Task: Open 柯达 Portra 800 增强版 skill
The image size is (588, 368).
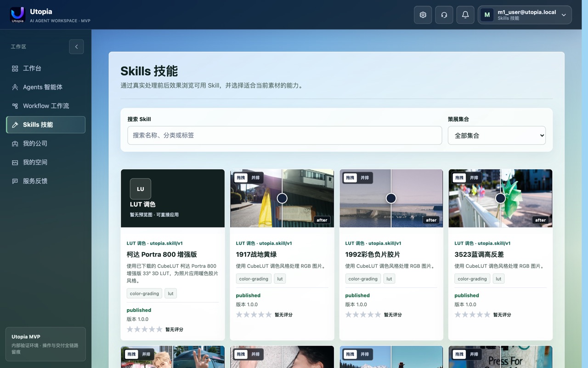Action: point(162,254)
